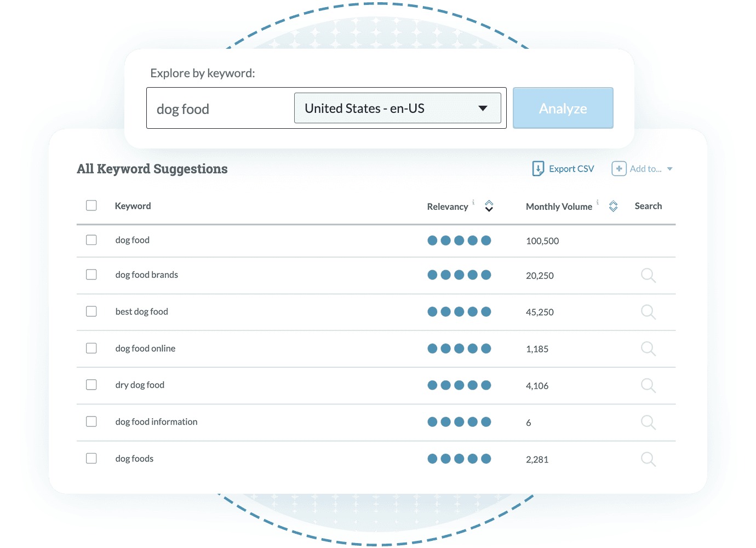
Task: Click relevancy dots for dry dog food
Action: [459, 385]
